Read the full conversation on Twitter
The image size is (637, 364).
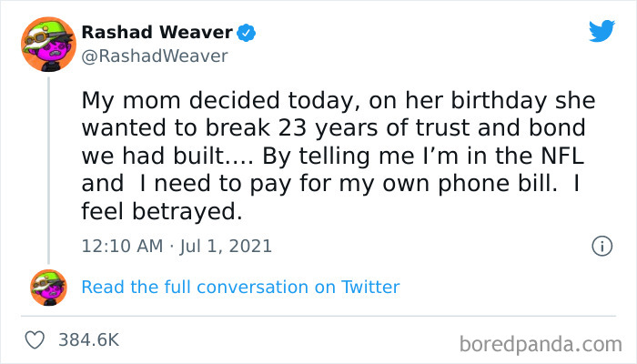click(x=240, y=287)
